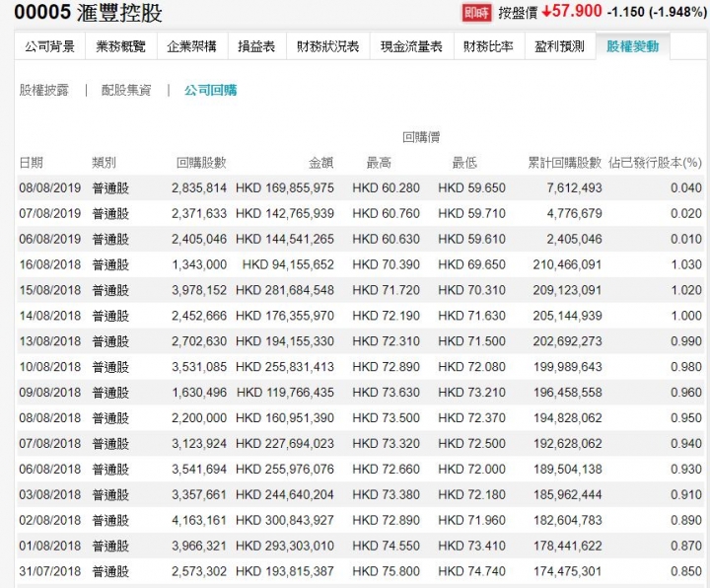Open the 財務比率 tab

[x=489, y=46]
